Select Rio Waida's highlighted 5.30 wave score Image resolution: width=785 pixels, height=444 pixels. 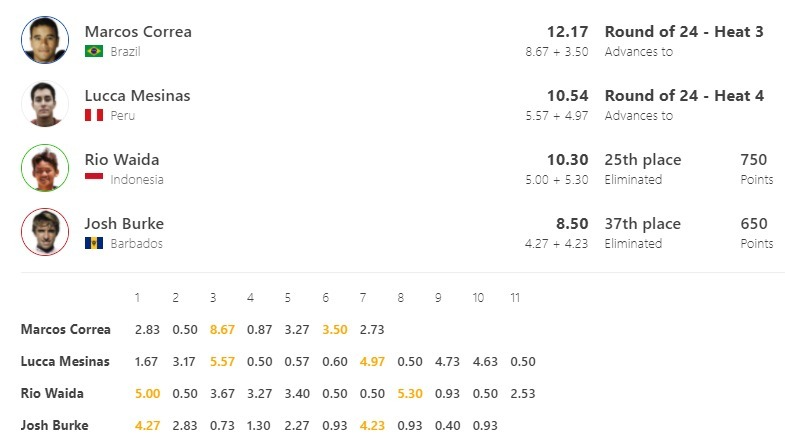coord(410,394)
